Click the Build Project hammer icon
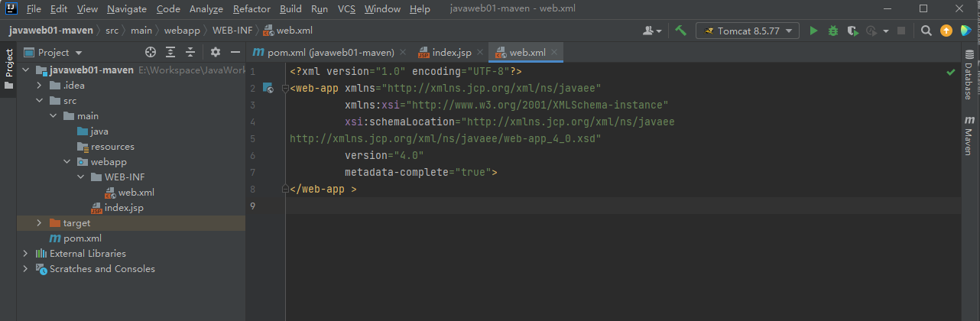This screenshot has height=321, width=980. point(680,31)
